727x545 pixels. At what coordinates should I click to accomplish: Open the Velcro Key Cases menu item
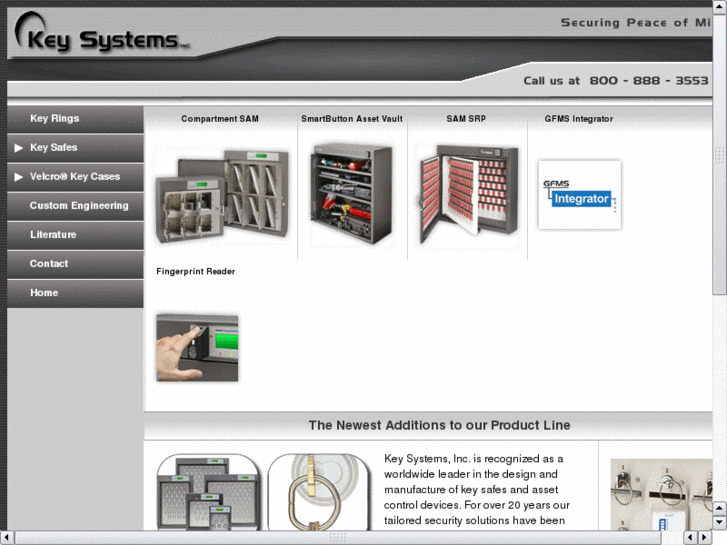(x=75, y=177)
